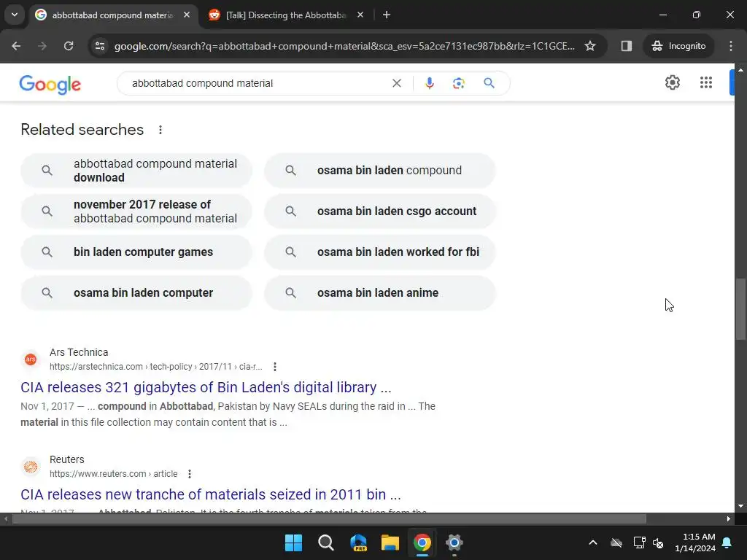Open Google apps grid

(706, 82)
